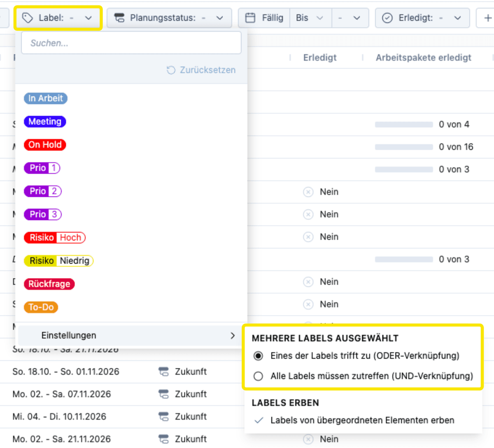Open the Planungsstatus filter dropdown
494x448 pixels.
(x=169, y=18)
